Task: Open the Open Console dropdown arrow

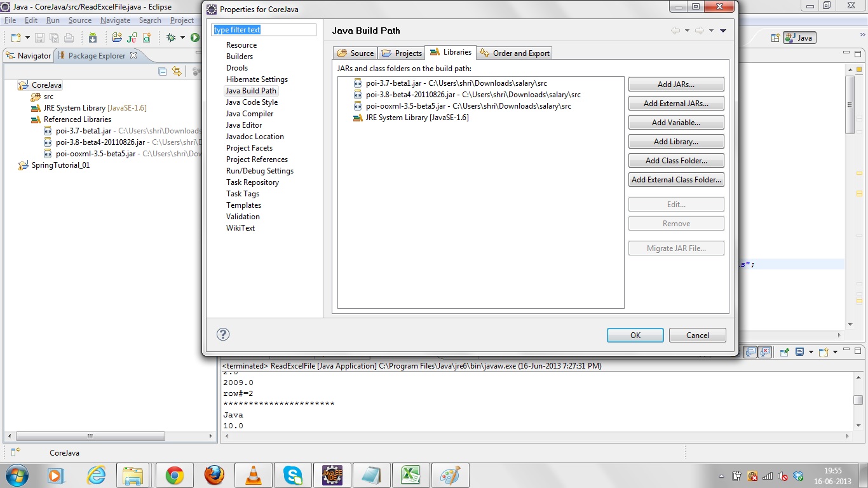Action: [834, 352]
